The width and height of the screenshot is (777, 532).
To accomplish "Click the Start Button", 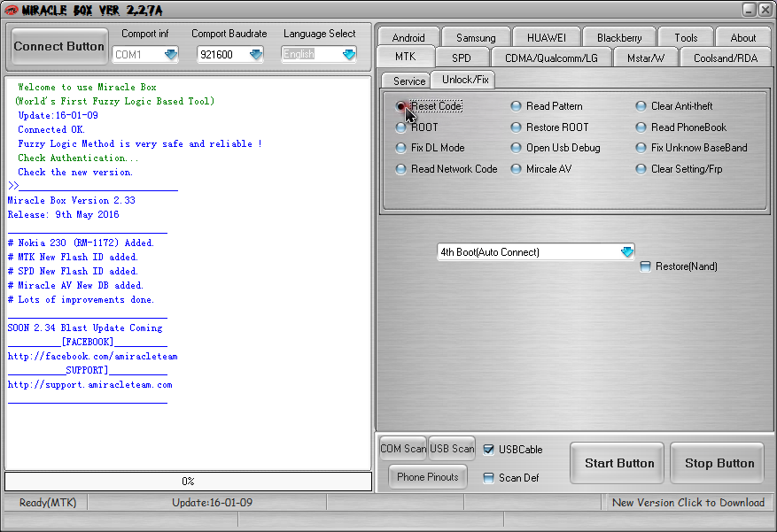I will [617, 463].
